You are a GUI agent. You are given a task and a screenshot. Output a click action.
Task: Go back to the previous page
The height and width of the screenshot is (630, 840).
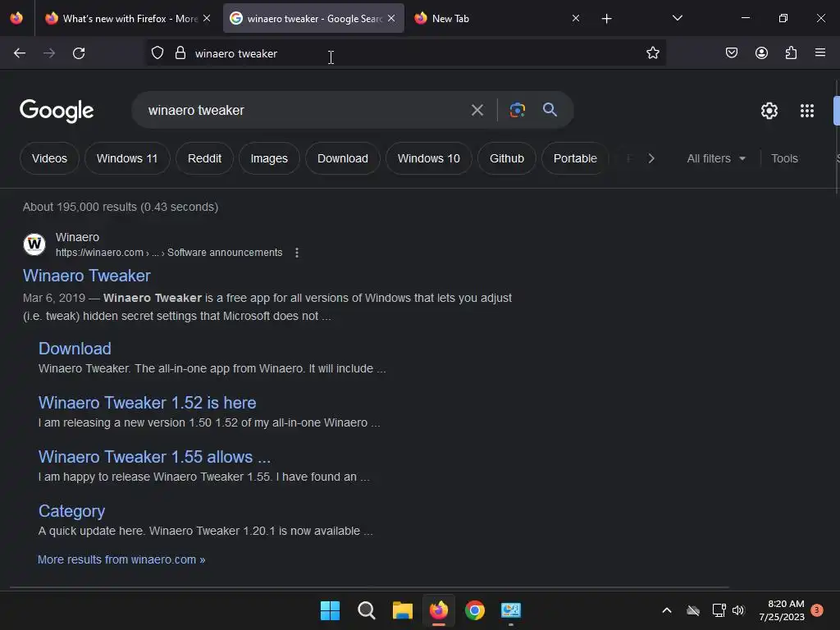pyautogui.click(x=20, y=53)
